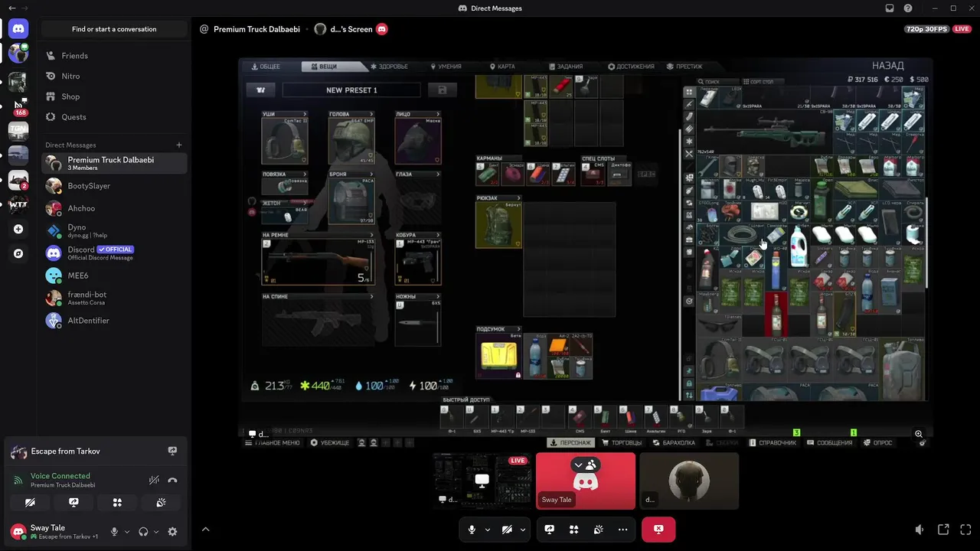Open БАРАХОЛКА in game bottom menu

[x=675, y=443]
